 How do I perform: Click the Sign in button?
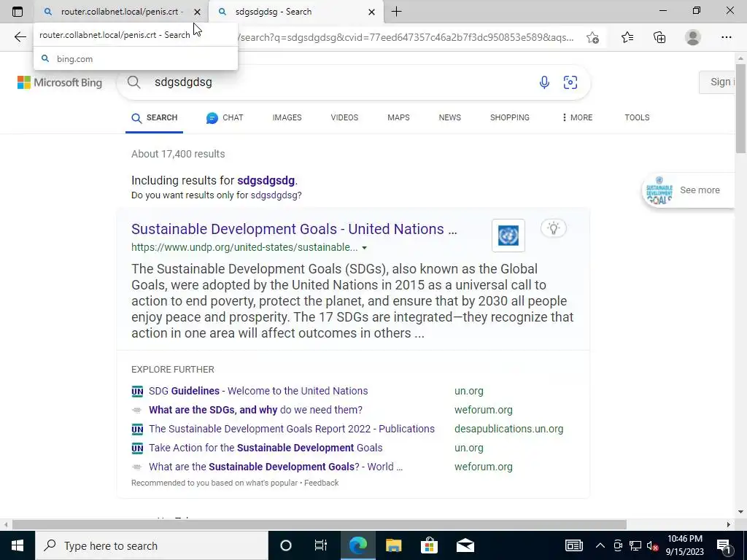click(x=717, y=82)
